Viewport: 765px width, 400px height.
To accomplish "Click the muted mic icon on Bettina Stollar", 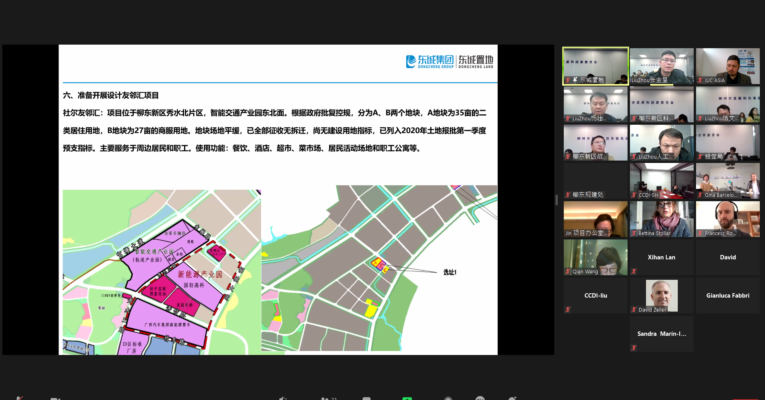I will coord(634,234).
